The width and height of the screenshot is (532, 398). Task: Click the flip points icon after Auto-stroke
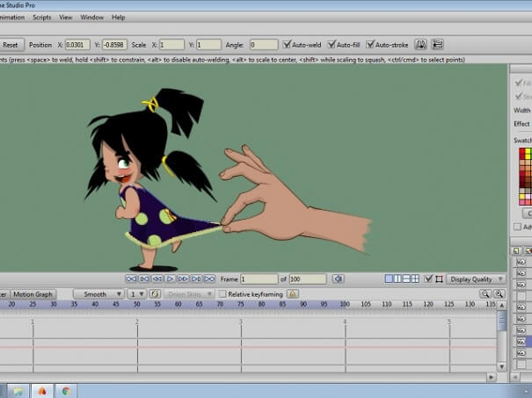pos(420,44)
